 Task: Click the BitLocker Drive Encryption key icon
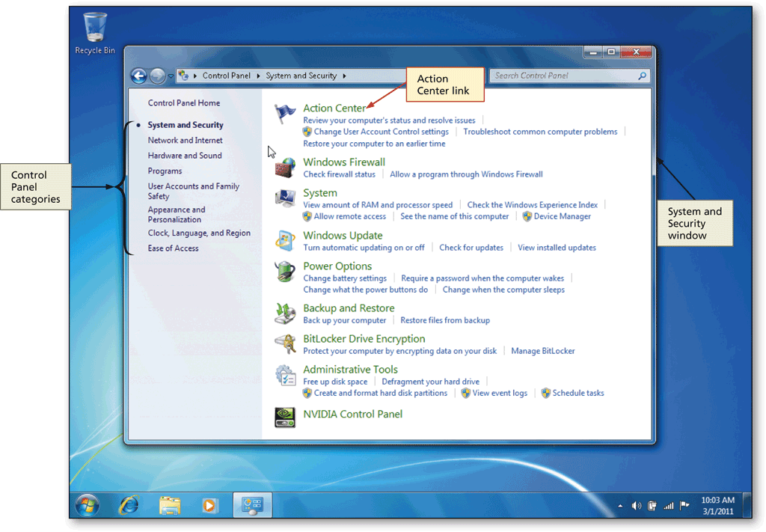285,344
